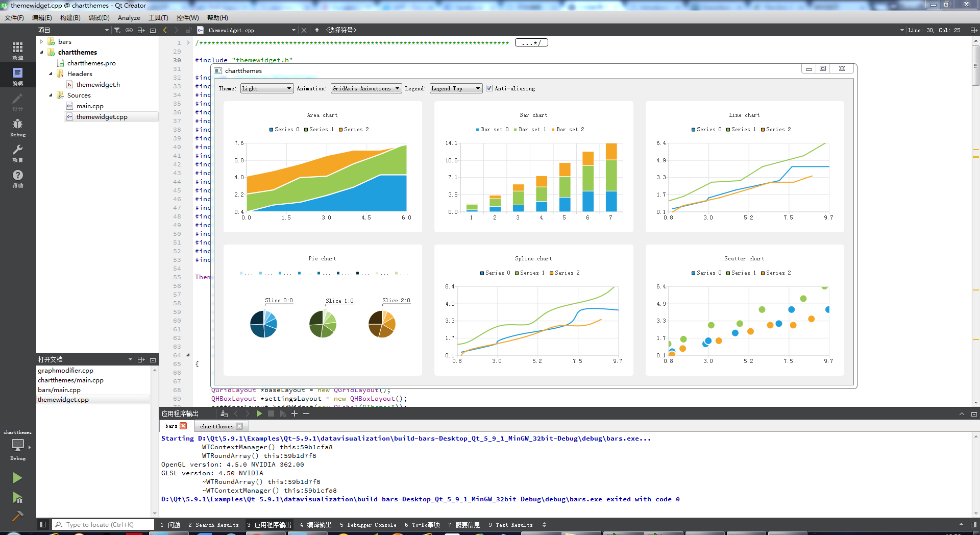This screenshot has width=980, height=535.
Task: Open the Analyze menu
Action: [129, 18]
